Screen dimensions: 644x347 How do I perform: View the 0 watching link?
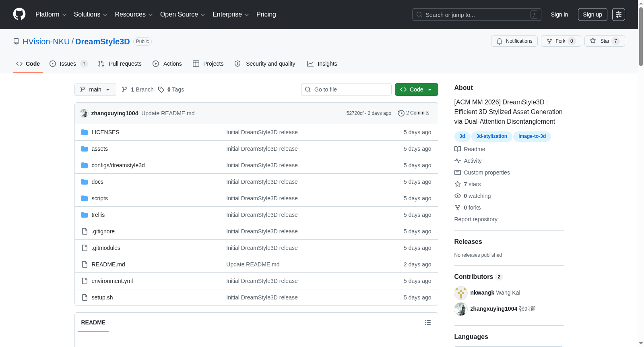(x=473, y=196)
